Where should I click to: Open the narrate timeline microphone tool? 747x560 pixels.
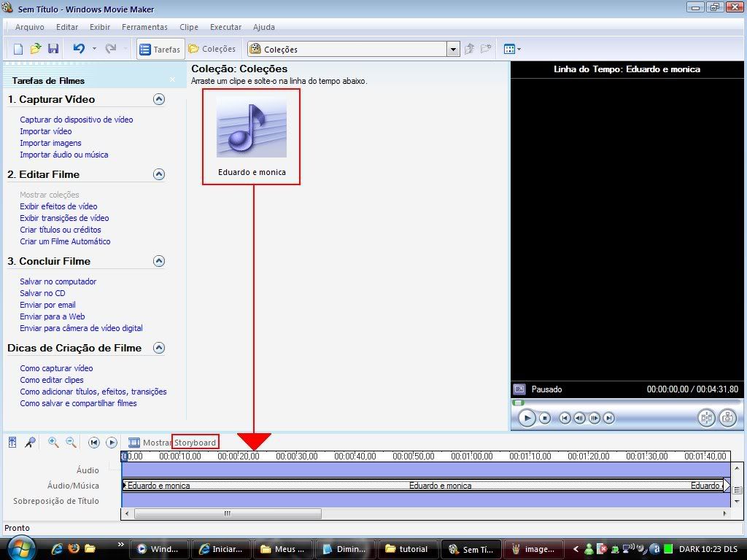30,442
